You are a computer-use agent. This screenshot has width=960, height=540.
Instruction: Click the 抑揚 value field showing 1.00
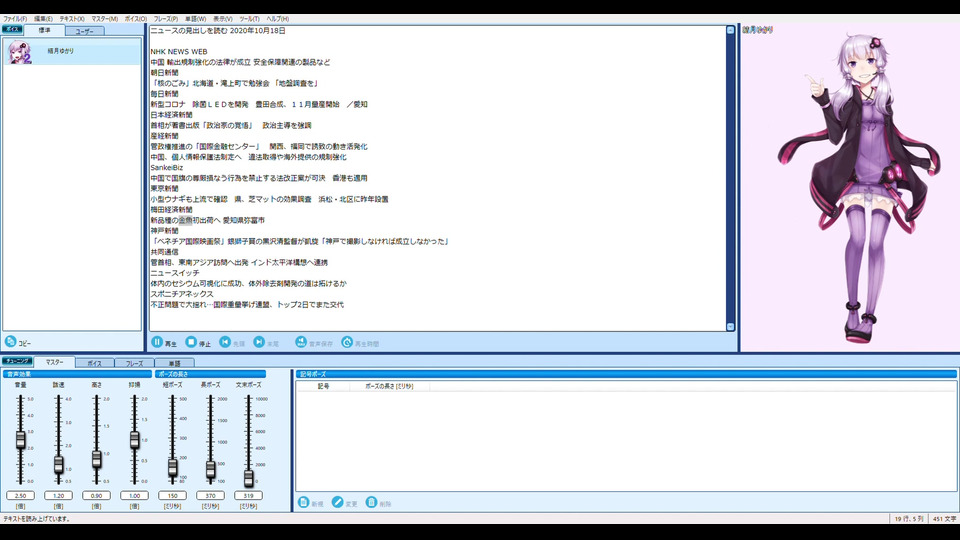(x=134, y=495)
